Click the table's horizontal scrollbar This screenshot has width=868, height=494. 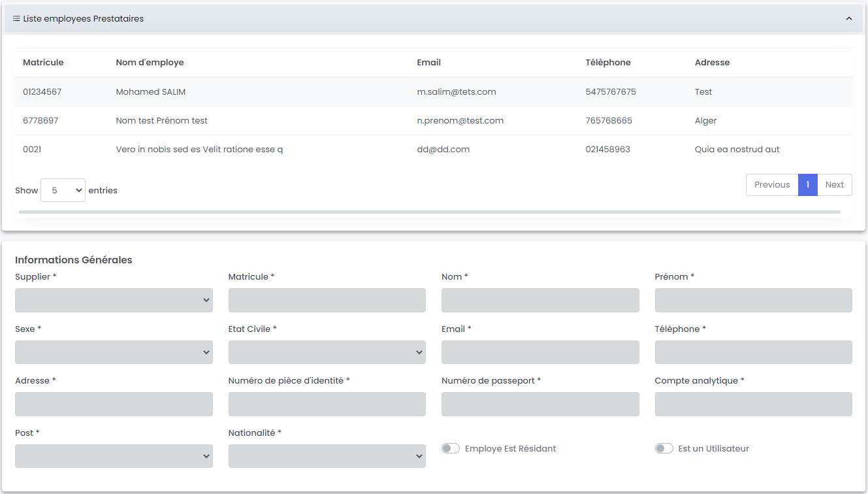click(x=429, y=212)
